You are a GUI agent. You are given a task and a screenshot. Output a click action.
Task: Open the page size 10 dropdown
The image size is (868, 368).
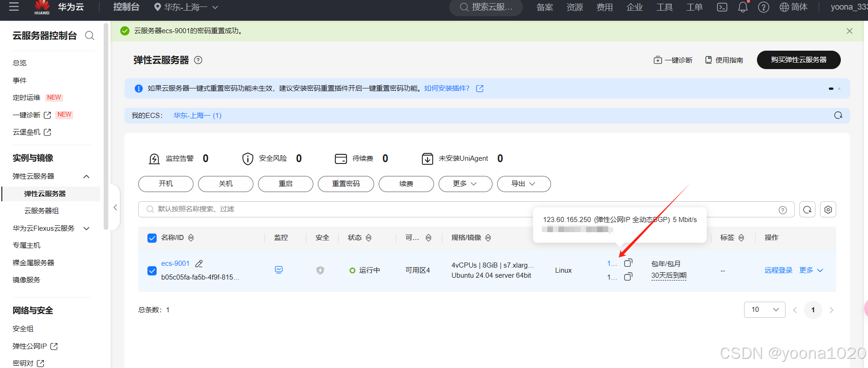click(764, 310)
